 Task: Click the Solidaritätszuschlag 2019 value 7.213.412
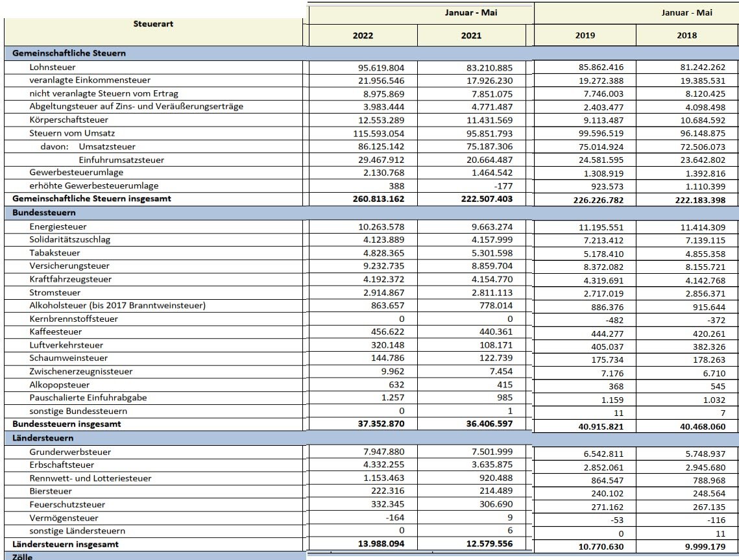click(x=603, y=240)
